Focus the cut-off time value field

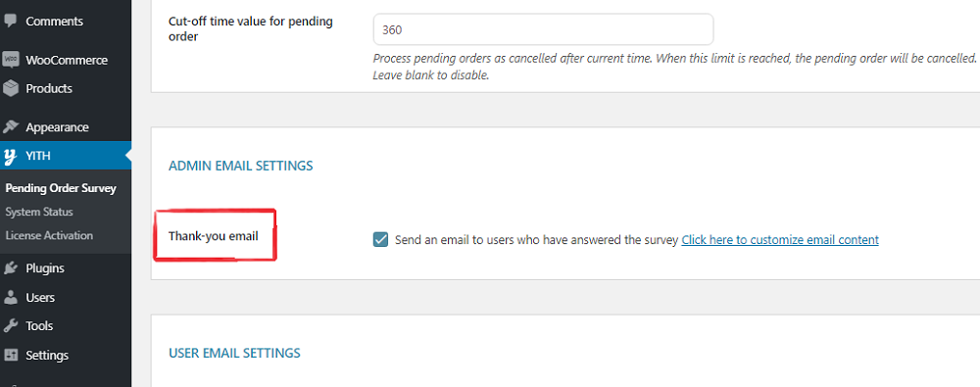point(543,29)
